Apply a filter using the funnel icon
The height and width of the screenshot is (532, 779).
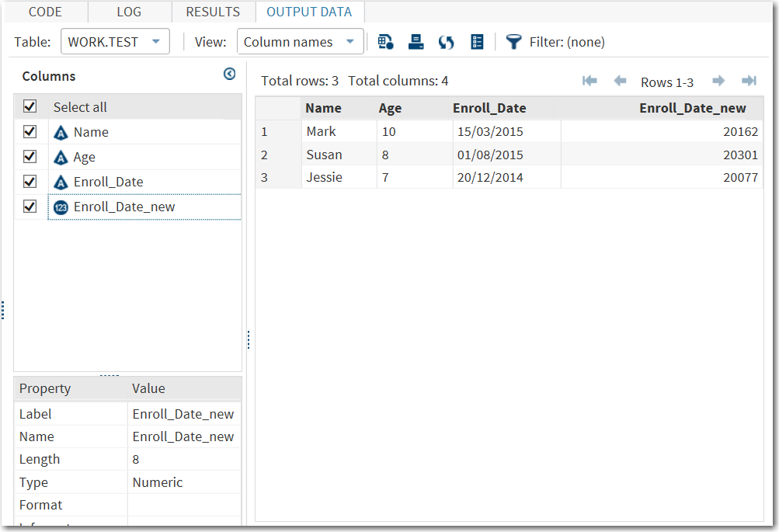[513, 41]
